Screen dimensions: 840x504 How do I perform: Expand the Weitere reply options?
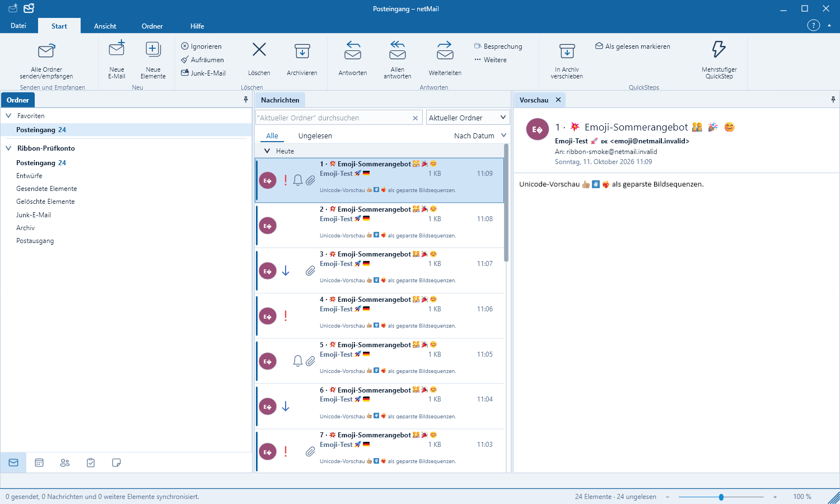[x=490, y=60]
